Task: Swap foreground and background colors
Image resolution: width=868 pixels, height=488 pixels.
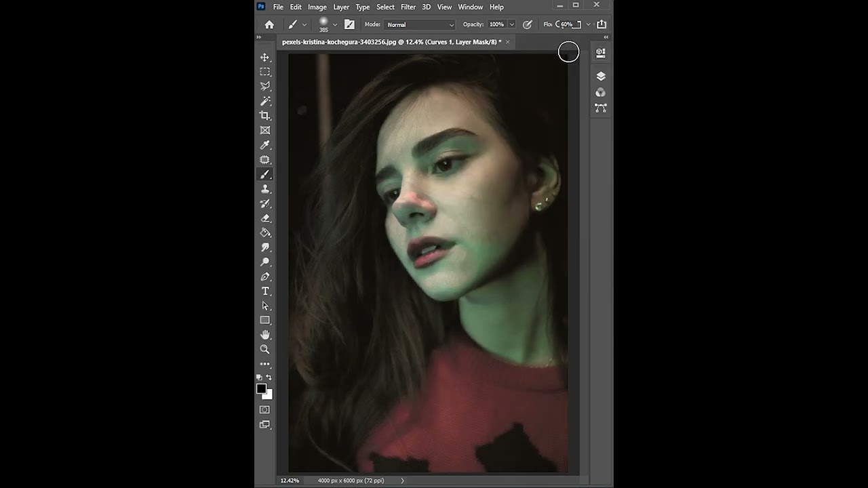Action: [269, 377]
